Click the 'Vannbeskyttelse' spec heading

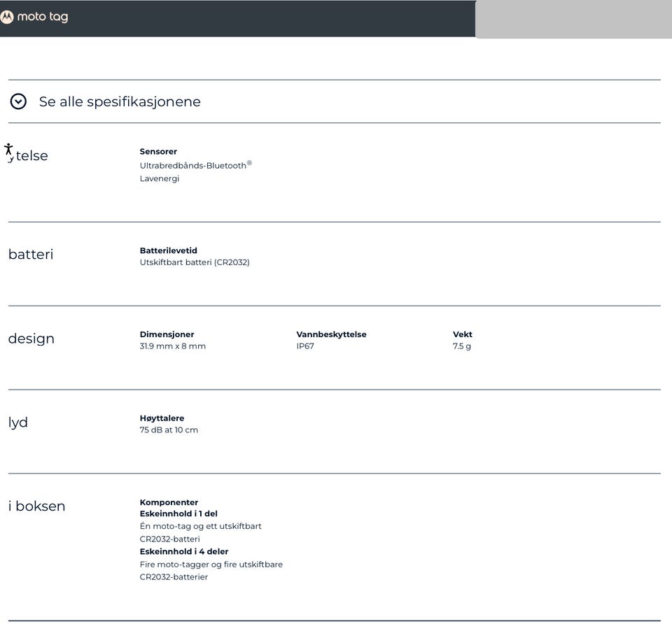pyautogui.click(x=331, y=334)
